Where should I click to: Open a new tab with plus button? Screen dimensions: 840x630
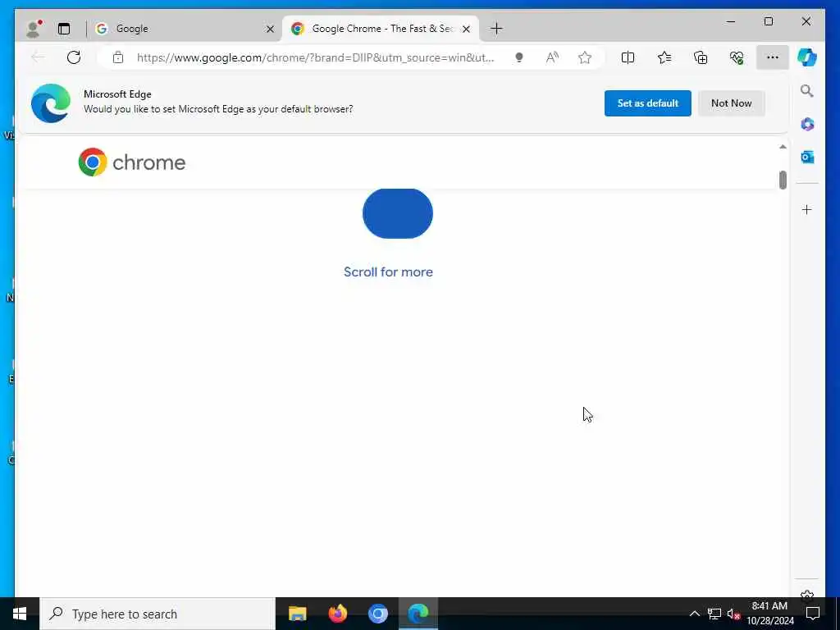[x=496, y=29]
